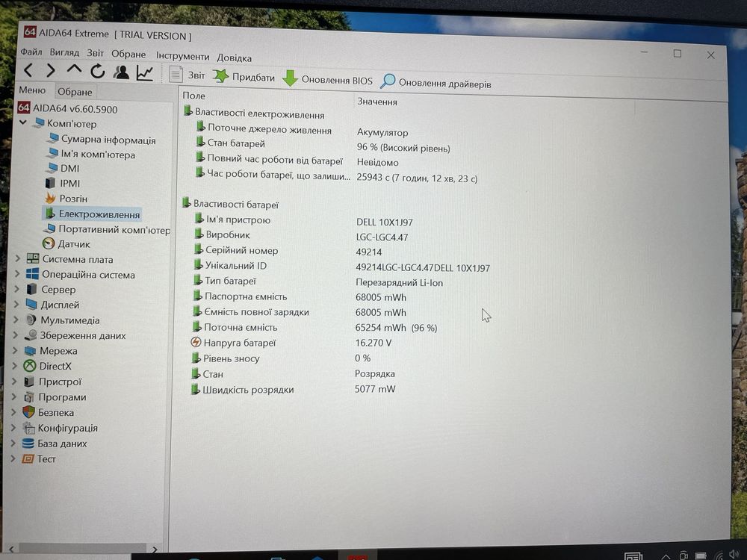Click the Пристрої devices icon

[x=30, y=382]
